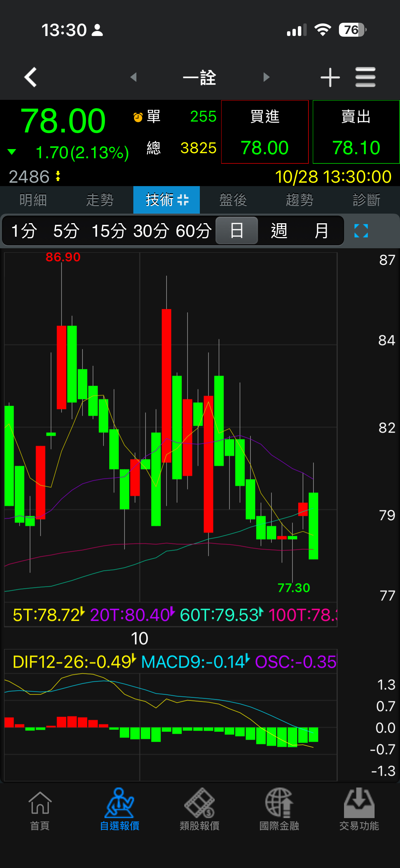Go to previous stock with left triangle
The width and height of the screenshot is (400, 868).
tap(134, 77)
